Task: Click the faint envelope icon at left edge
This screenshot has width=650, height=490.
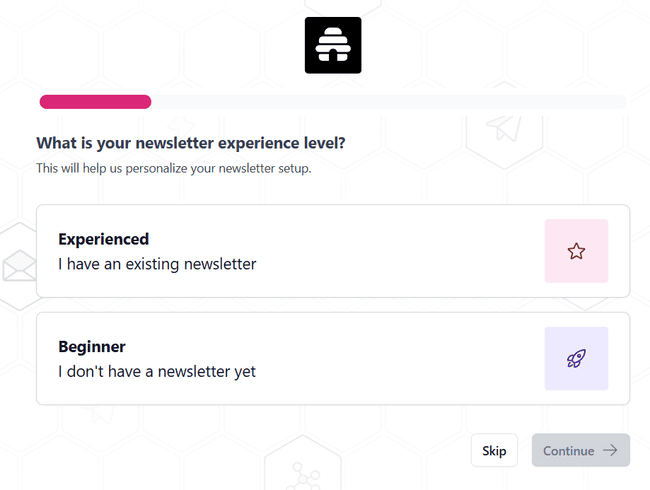Action: pos(17,267)
